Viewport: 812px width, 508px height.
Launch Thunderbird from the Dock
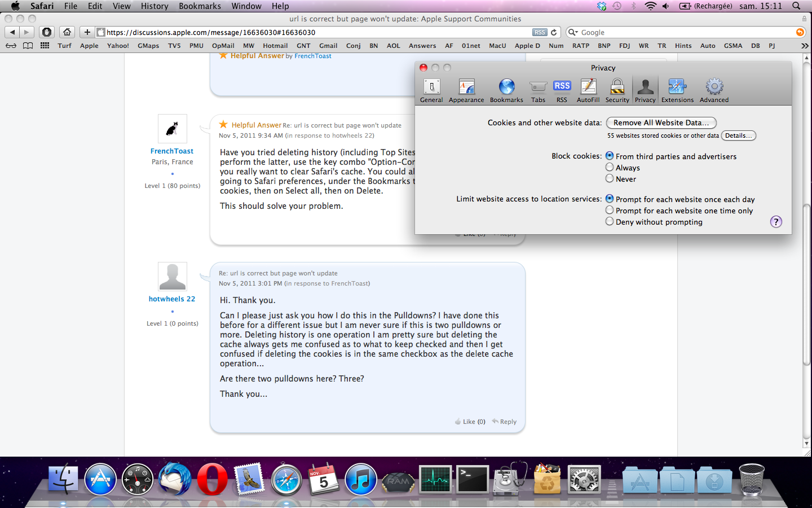click(x=175, y=479)
